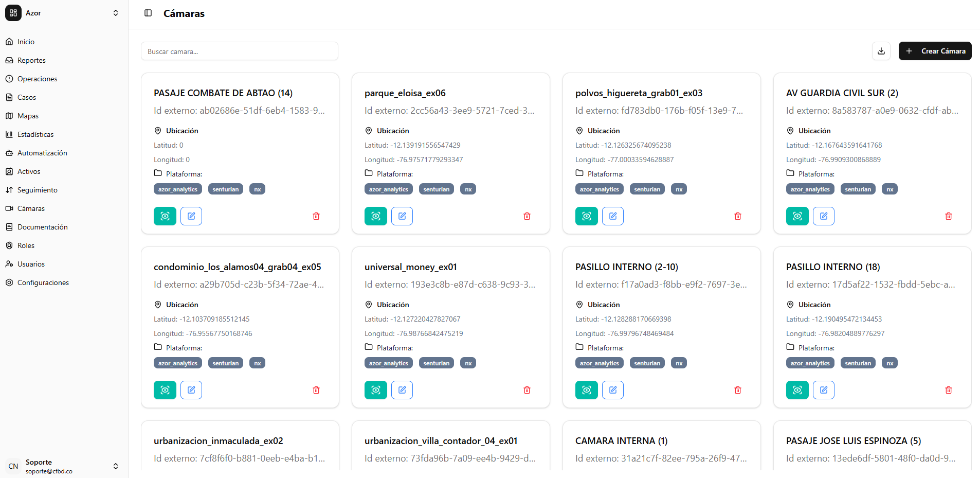Edit camera polvos_higuereta_grab01_ex03
This screenshot has width=980, height=478.
tap(613, 216)
